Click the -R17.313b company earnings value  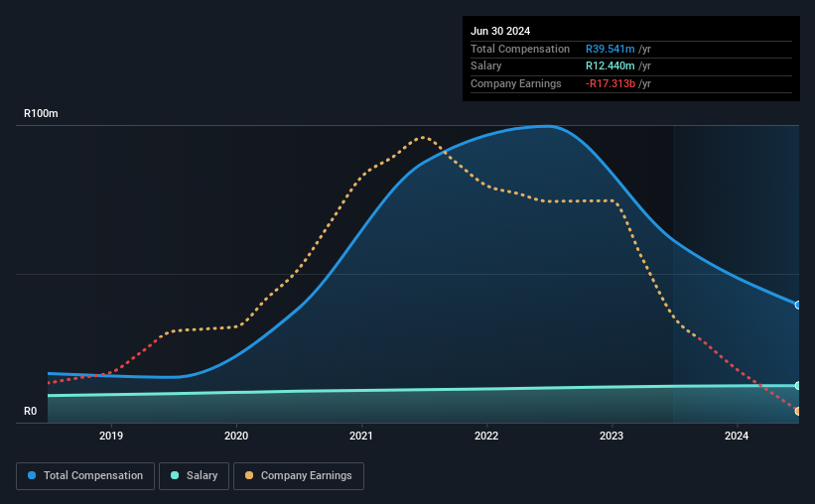611,83
